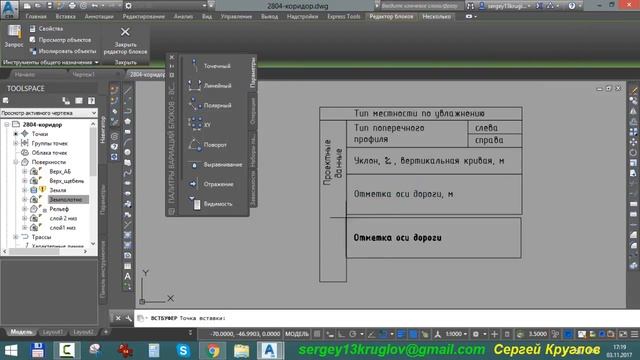Click Изолировать объекты in the ribbon

coord(63,51)
